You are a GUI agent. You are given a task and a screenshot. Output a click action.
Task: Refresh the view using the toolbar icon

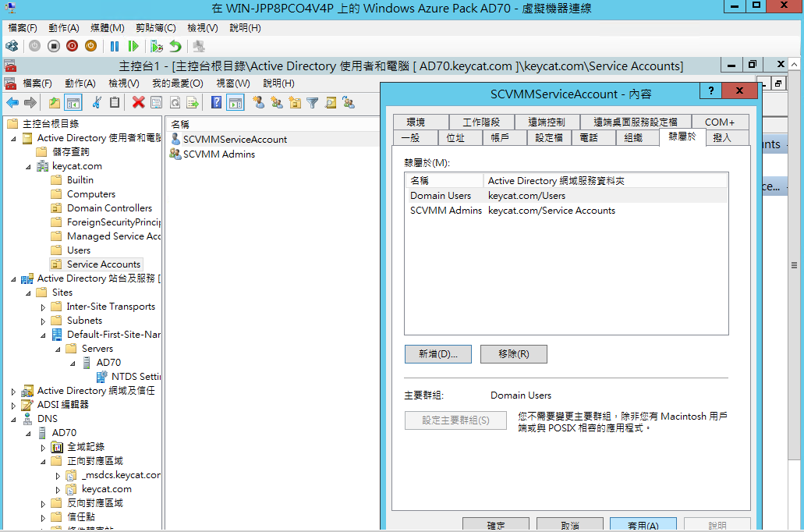(175, 103)
